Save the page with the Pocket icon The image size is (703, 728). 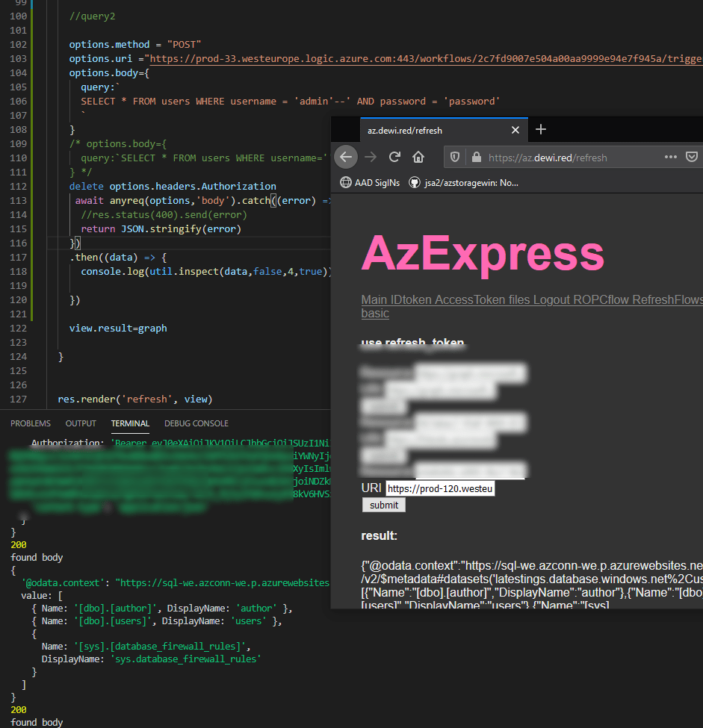[692, 158]
